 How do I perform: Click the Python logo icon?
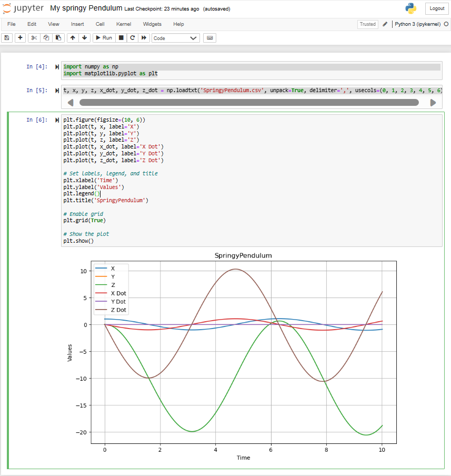pos(410,8)
